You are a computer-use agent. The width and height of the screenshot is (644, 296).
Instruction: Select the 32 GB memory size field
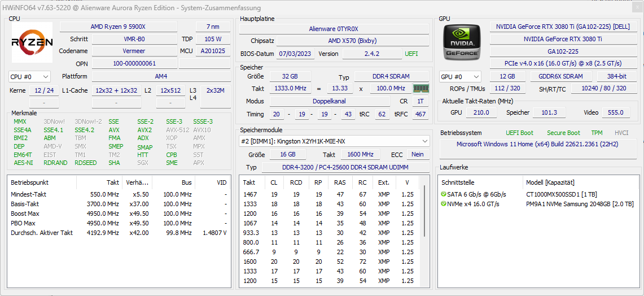[x=290, y=76]
